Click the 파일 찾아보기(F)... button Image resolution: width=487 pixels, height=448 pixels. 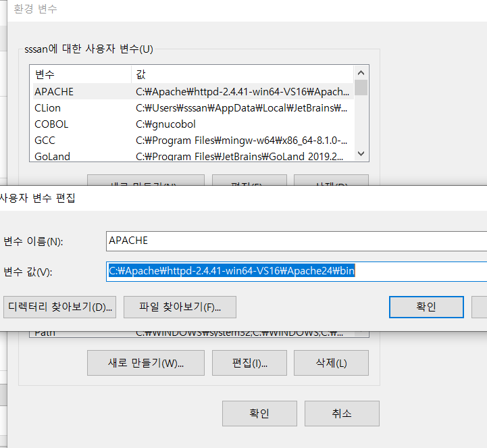click(180, 307)
